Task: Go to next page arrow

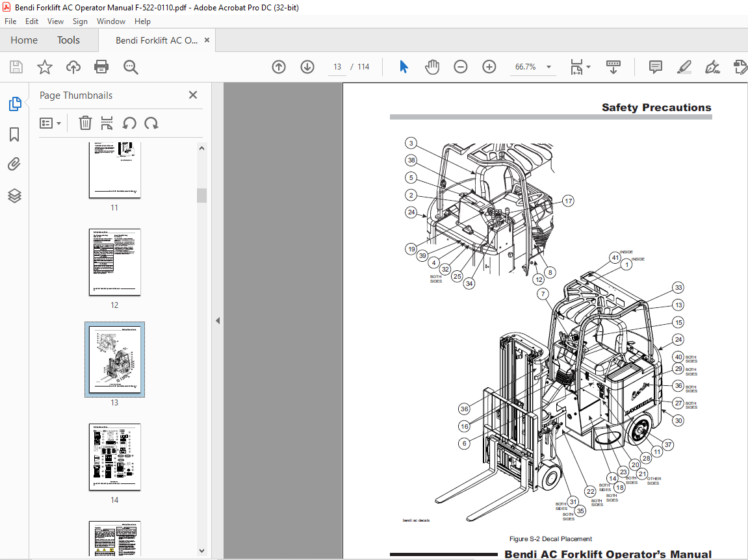Action: pyautogui.click(x=307, y=67)
